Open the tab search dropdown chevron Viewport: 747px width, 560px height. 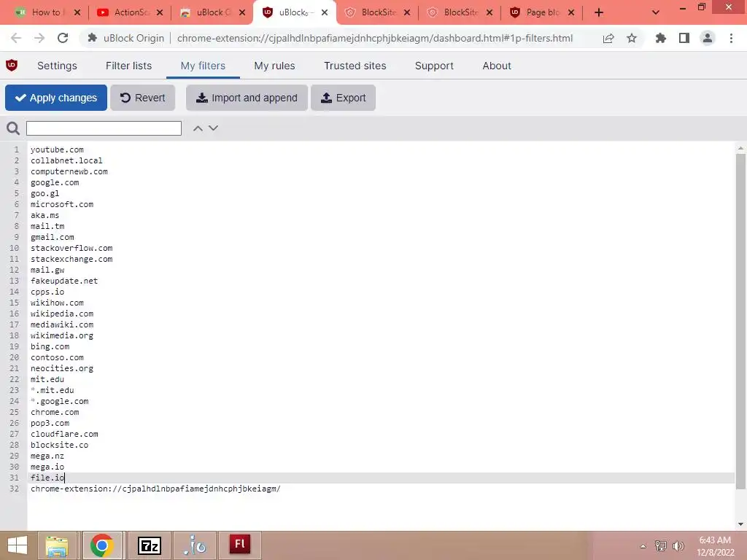click(656, 12)
